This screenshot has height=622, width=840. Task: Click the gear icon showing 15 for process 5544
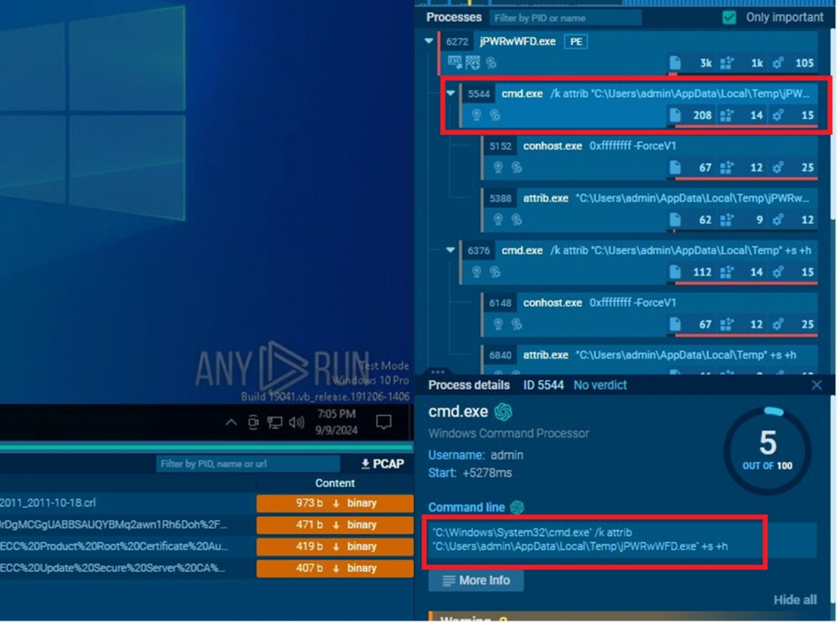778,115
